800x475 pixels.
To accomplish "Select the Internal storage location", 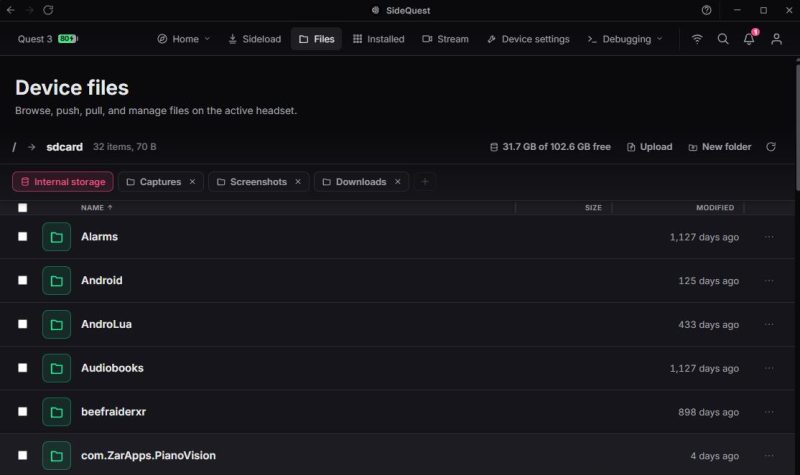I will pyautogui.click(x=63, y=182).
